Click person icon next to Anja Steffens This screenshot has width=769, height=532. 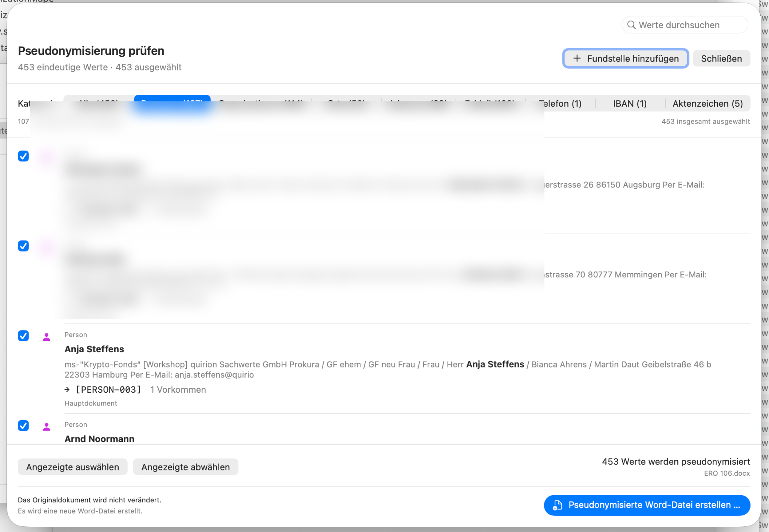47,337
